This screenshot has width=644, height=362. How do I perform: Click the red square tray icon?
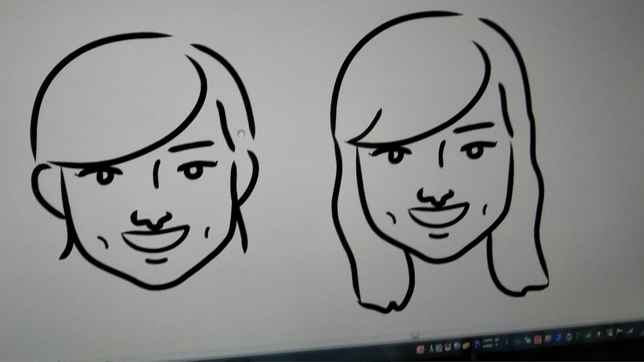click(x=538, y=340)
